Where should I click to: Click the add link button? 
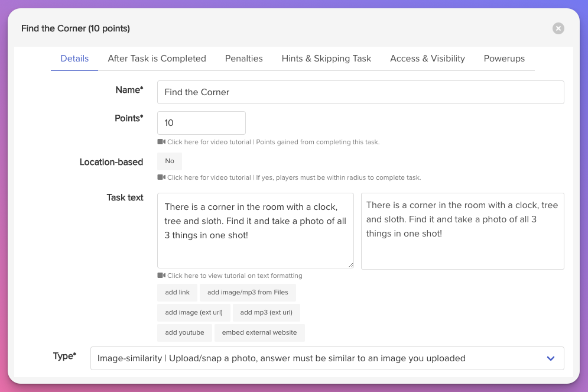coord(177,292)
